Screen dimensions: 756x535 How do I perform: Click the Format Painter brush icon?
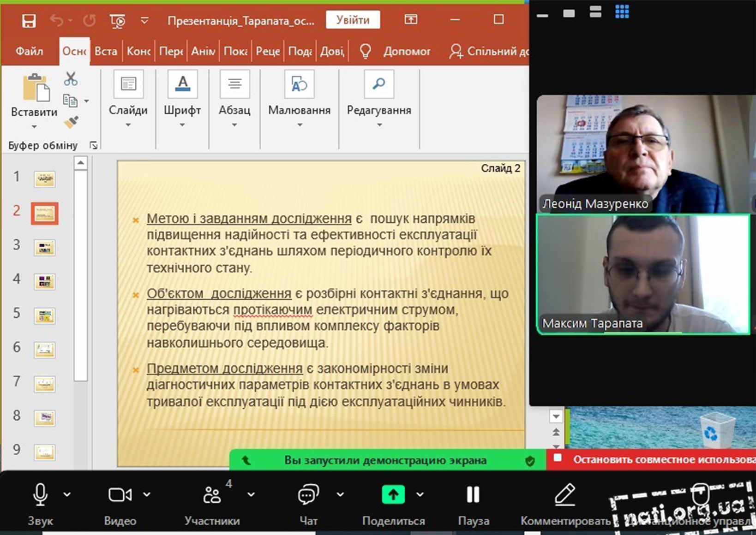(x=71, y=122)
